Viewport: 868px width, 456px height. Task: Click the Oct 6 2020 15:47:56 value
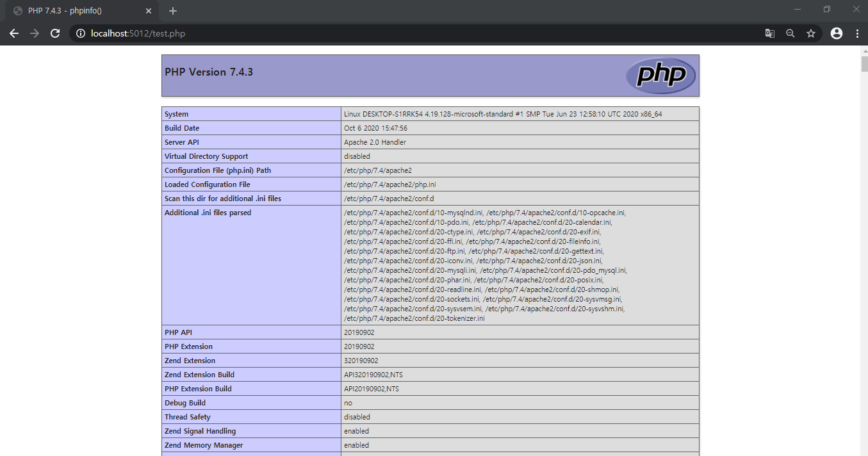pyautogui.click(x=375, y=128)
